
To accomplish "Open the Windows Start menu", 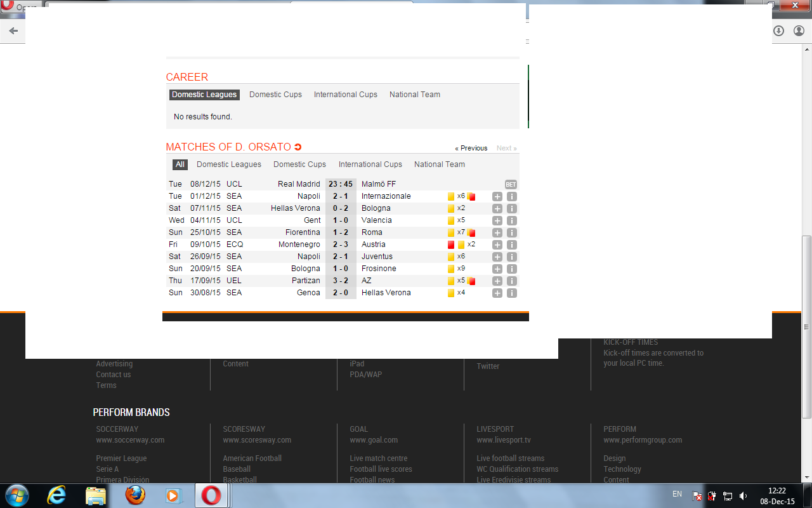I will [16, 495].
